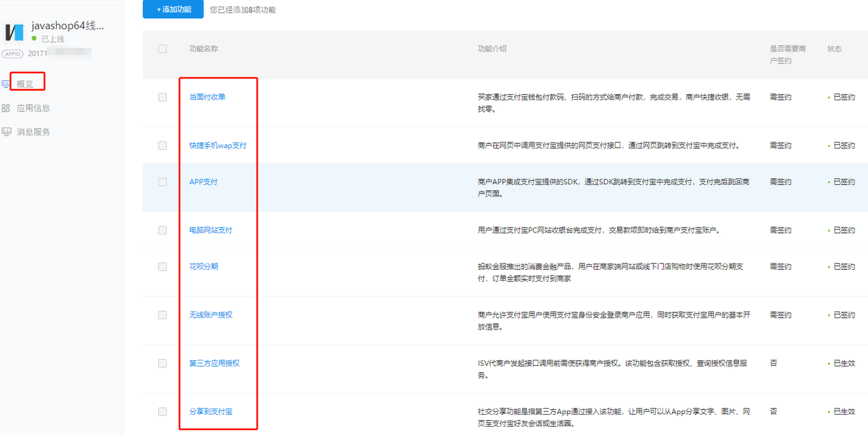The image size is (868, 435).
Task: Click the javashop64 app logo icon
Action: click(x=14, y=32)
